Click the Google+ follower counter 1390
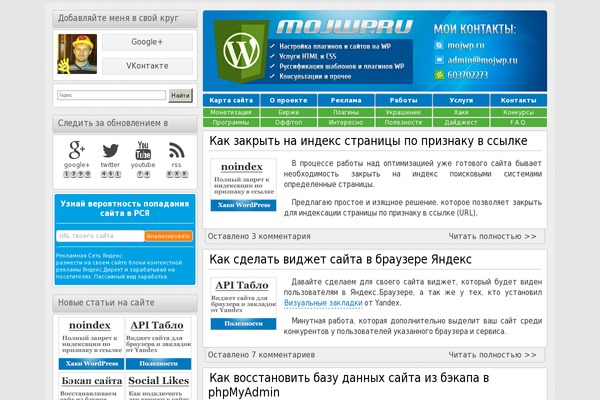Viewport: 600px width, 400px height. 77,174
